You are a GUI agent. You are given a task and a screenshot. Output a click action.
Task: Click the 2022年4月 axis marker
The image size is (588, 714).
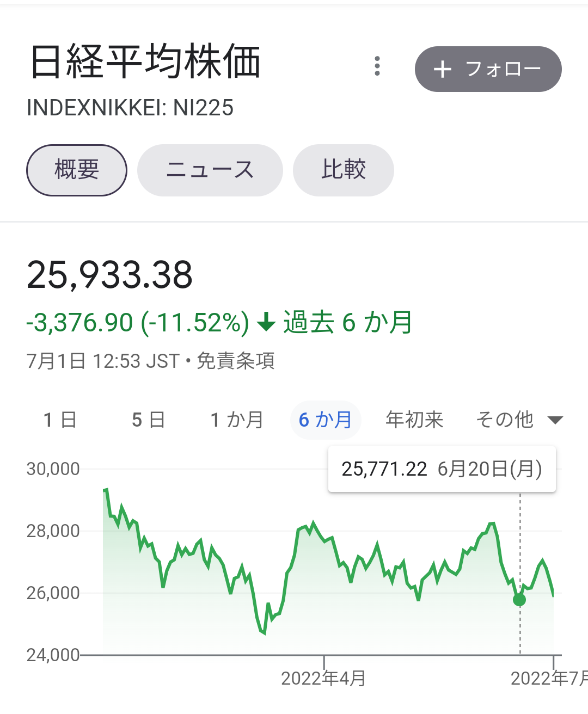click(323, 678)
